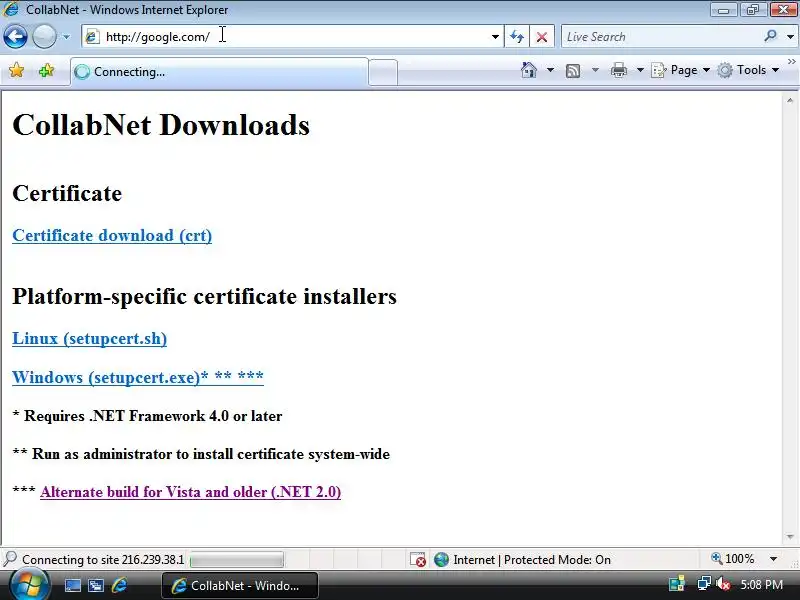Open the Certificate download (crt) link
The width and height of the screenshot is (800, 600).
[x=112, y=236]
